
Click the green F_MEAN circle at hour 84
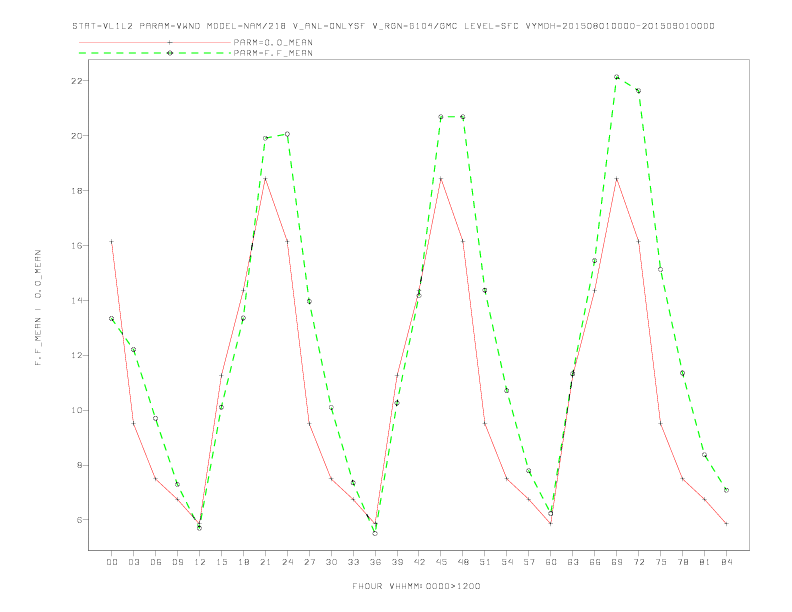pyautogui.click(x=726, y=490)
